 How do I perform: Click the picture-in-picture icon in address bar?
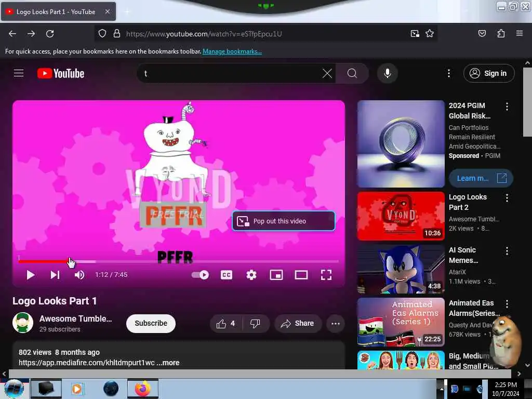[x=415, y=34]
